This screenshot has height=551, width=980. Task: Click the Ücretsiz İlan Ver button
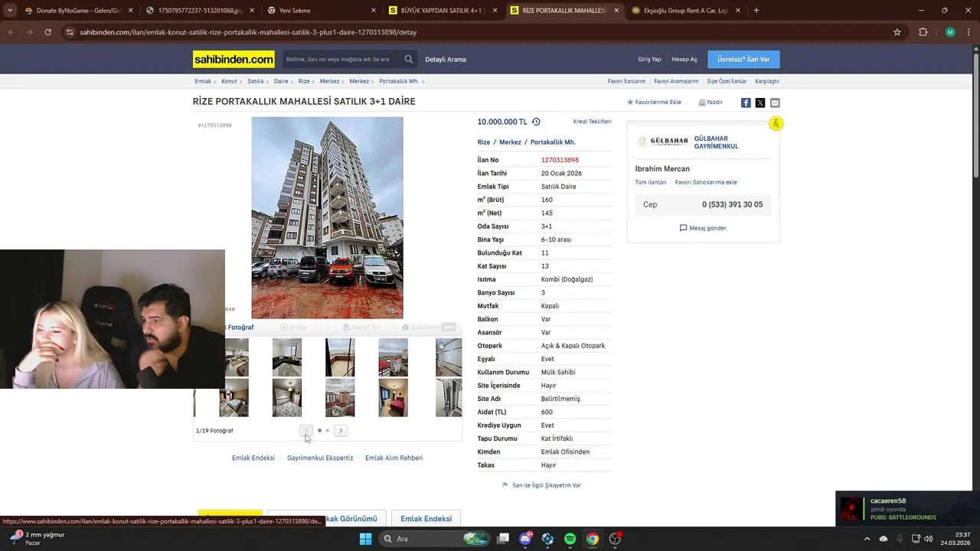coord(743,59)
